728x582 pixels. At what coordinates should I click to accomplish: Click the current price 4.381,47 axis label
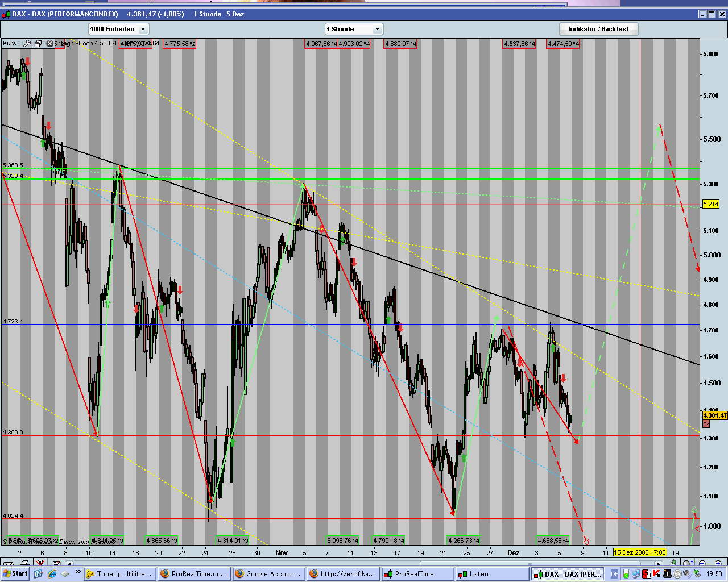pos(715,415)
